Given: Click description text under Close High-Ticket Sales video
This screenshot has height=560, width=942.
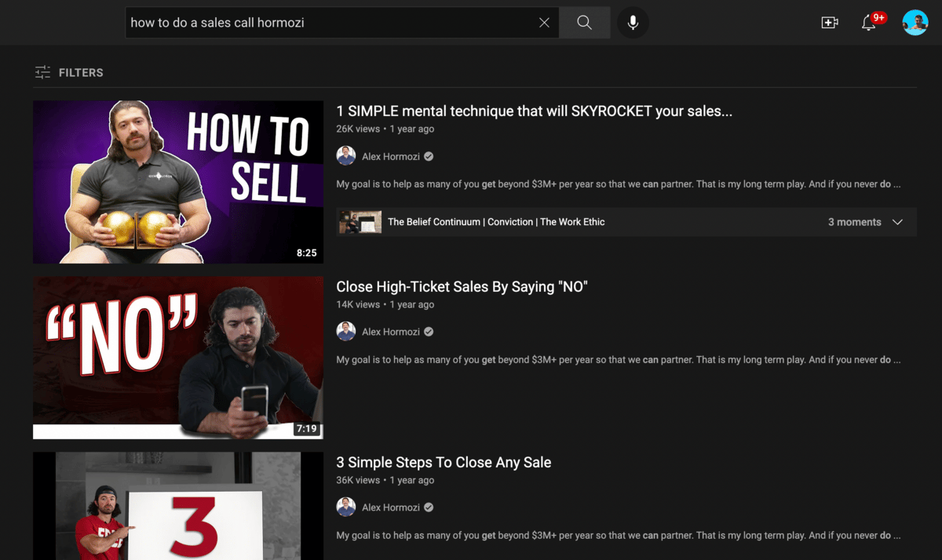Looking at the screenshot, I should click(619, 360).
